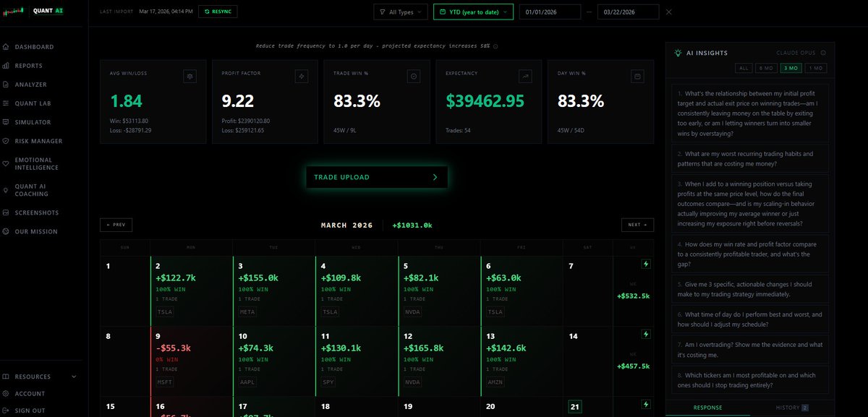This screenshot has height=417, width=868.
Task: Click the Screenshots sidebar icon
Action: click(x=6, y=212)
